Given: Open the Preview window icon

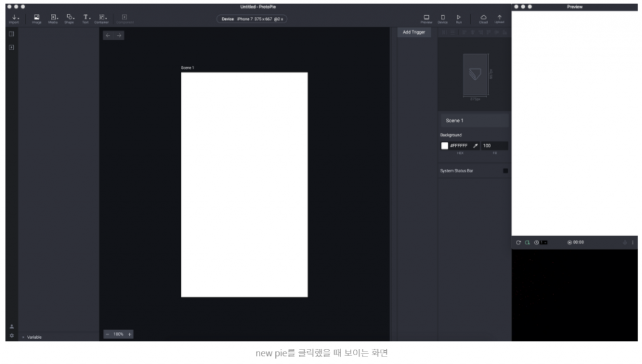Looking at the screenshot, I should (426, 19).
